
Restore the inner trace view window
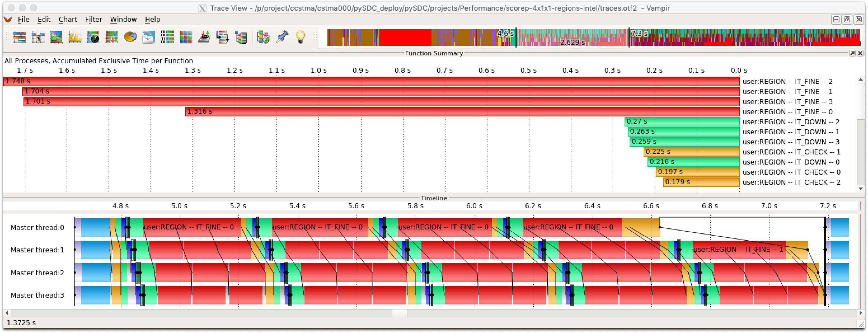point(847,20)
